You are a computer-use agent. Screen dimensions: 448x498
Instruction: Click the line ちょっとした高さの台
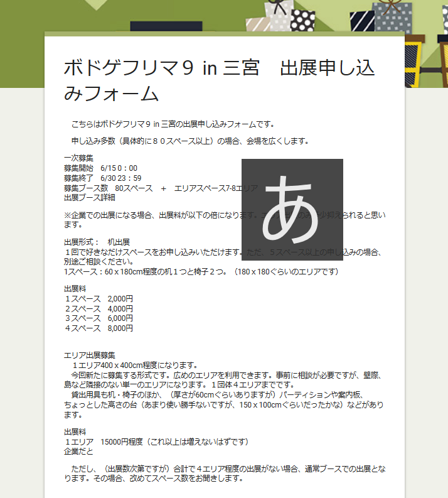[223, 405]
